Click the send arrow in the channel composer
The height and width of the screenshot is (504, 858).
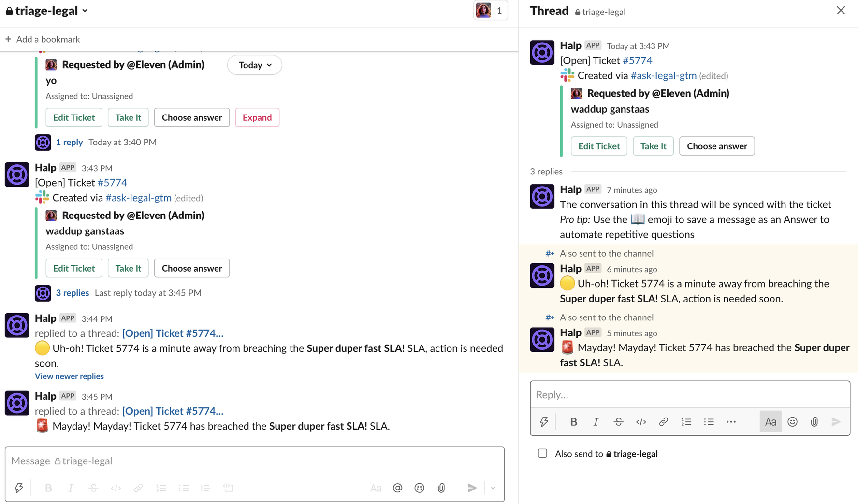click(472, 488)
